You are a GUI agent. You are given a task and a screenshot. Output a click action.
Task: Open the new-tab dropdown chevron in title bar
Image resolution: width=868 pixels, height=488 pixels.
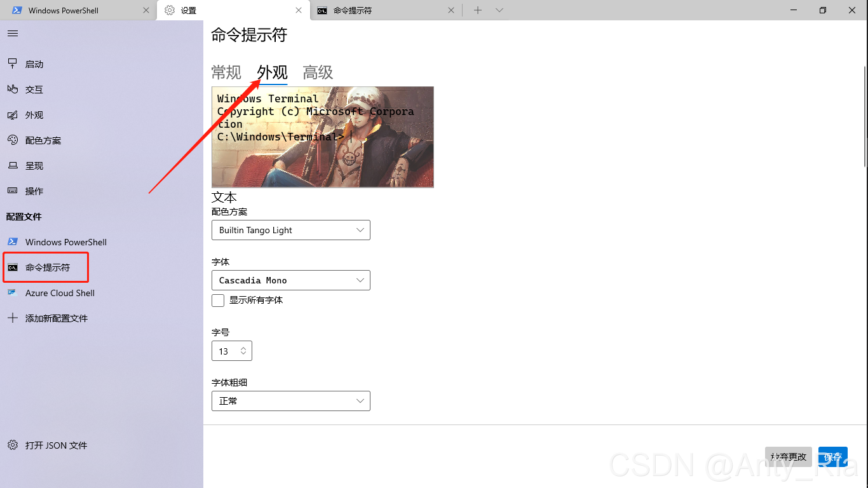499,10
